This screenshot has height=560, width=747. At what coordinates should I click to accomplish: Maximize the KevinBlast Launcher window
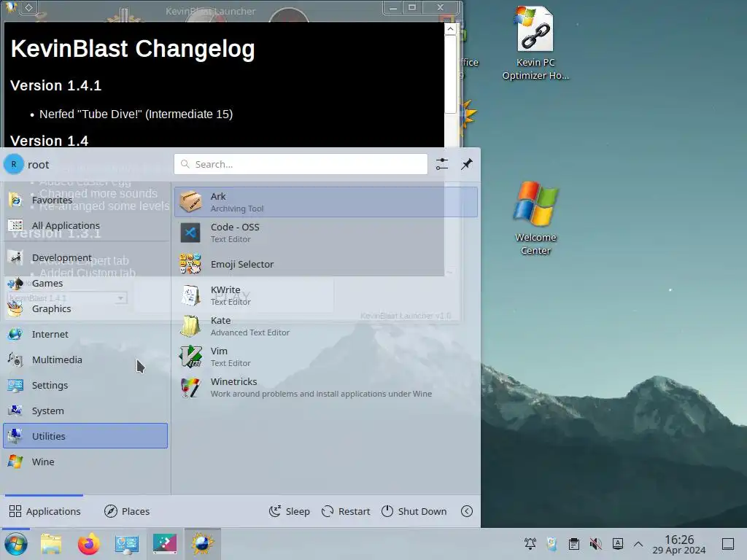pos(413,7)
